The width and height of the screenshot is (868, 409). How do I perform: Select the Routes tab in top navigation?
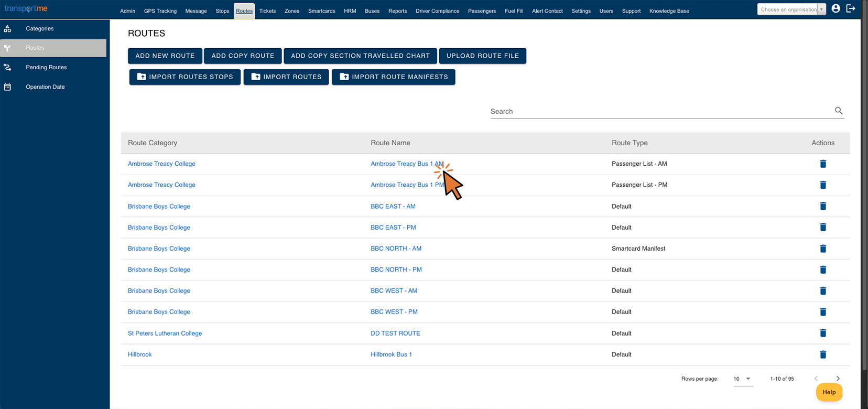244,11
